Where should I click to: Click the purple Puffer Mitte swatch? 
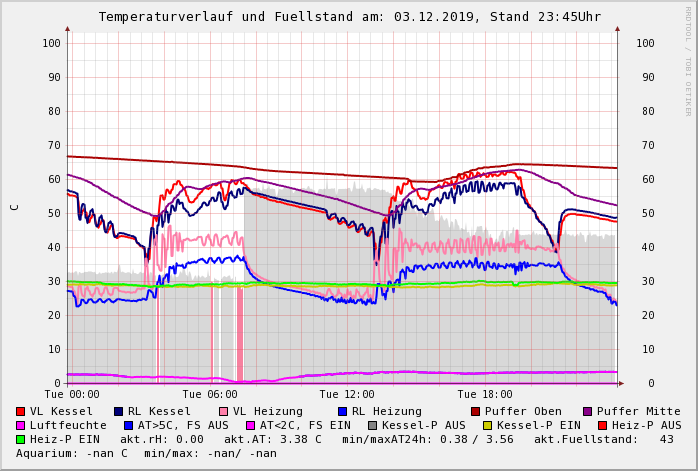tap(587, 411)
